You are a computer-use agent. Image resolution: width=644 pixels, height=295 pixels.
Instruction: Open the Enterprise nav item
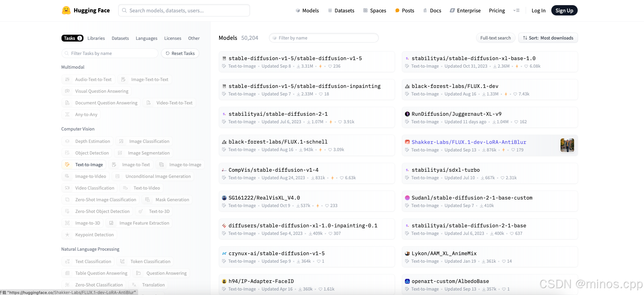[x=465, y=11]
